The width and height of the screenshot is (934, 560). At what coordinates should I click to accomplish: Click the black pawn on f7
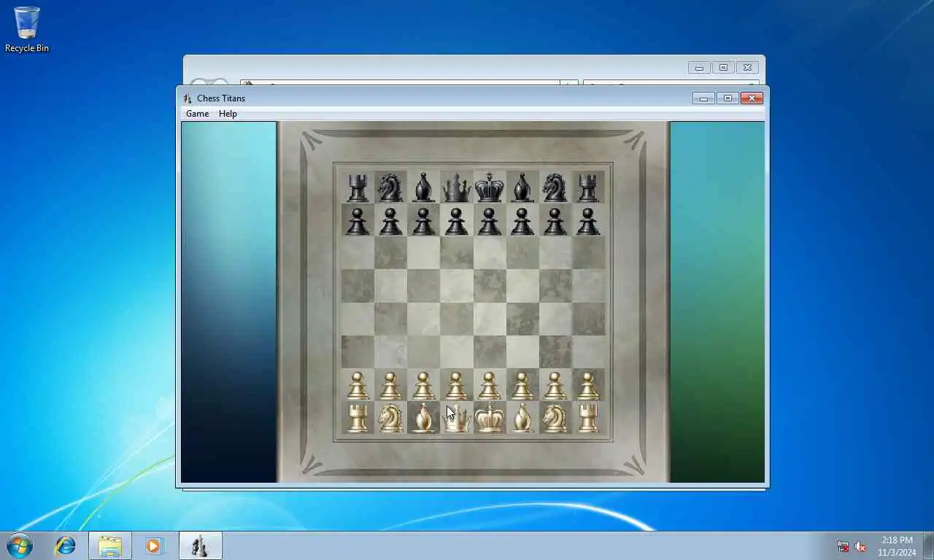[522, 221]
